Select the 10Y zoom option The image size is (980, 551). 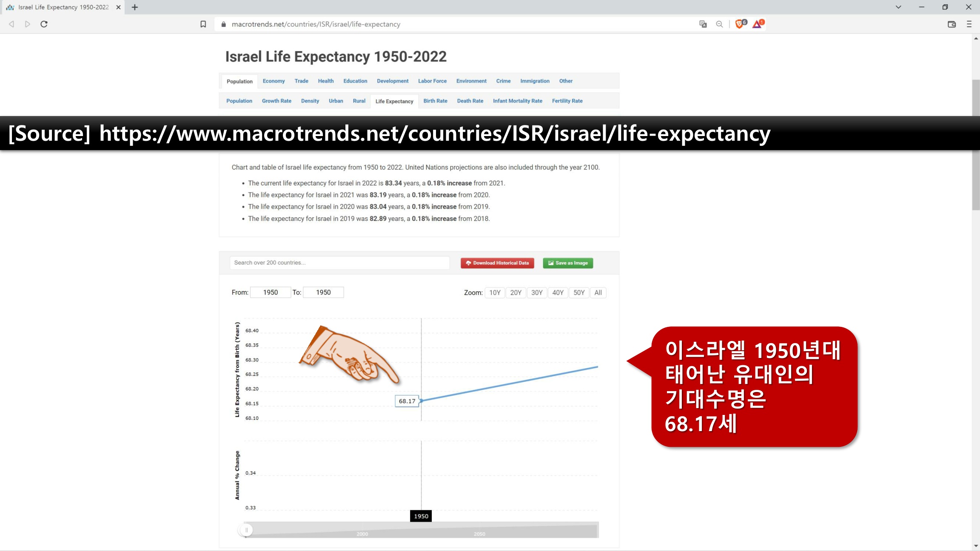pos(495,293)
